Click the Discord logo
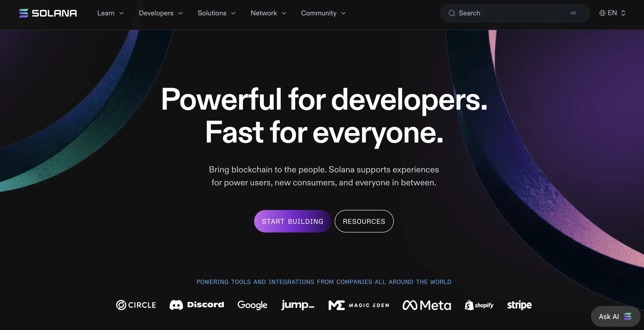This screenshot has width=644, height=330. [197, 305]
